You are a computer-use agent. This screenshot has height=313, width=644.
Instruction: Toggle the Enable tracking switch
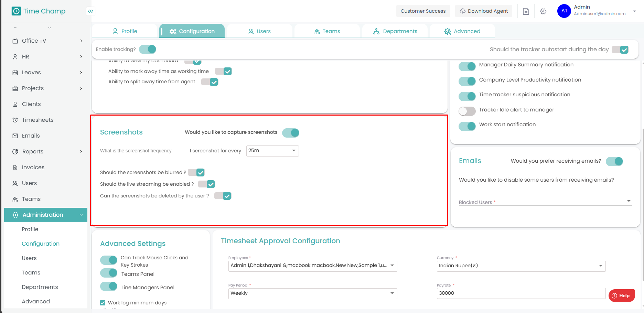pyautogui.click(x=148, y=49)
